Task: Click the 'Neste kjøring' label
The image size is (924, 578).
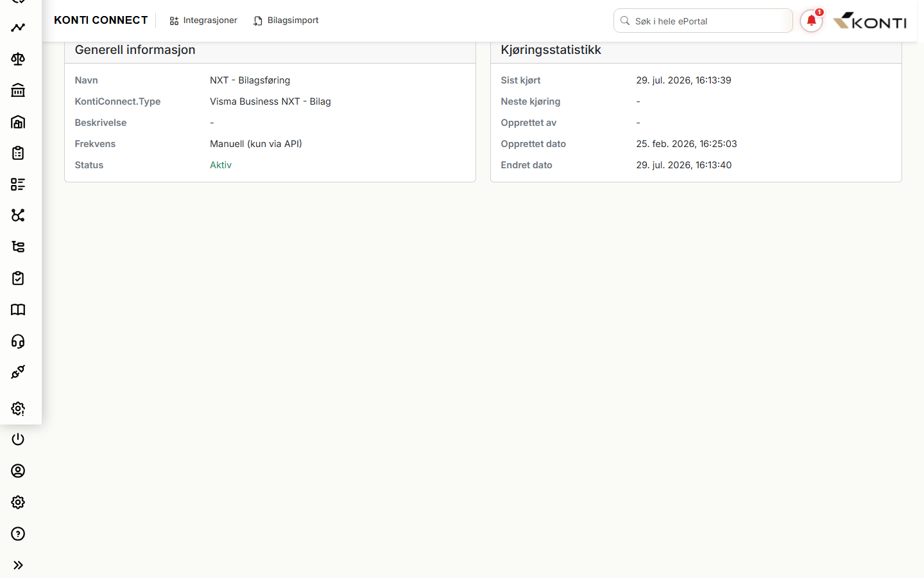Action: click(531, 101)
